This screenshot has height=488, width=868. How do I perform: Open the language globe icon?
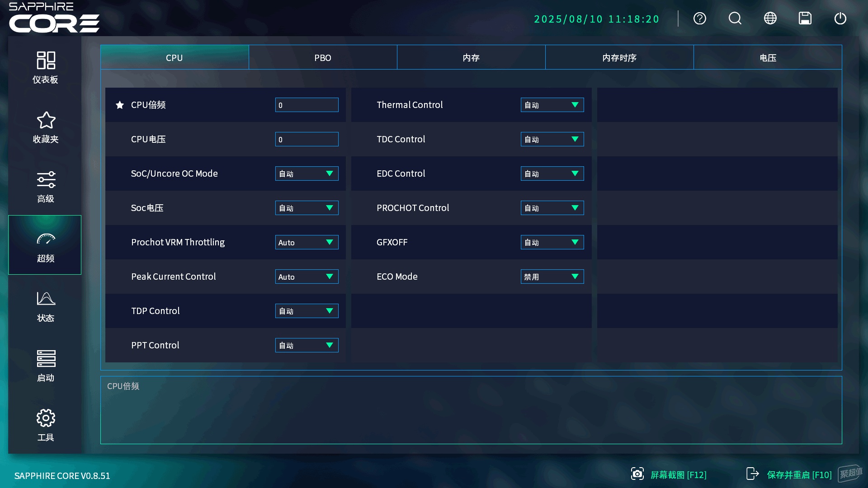tap(770, 19)
